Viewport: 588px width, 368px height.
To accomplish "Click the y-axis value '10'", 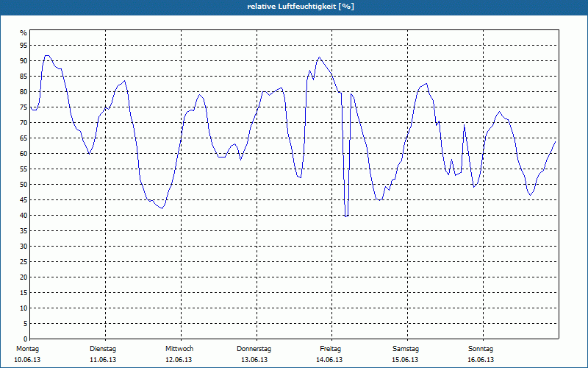I will 24,308.
